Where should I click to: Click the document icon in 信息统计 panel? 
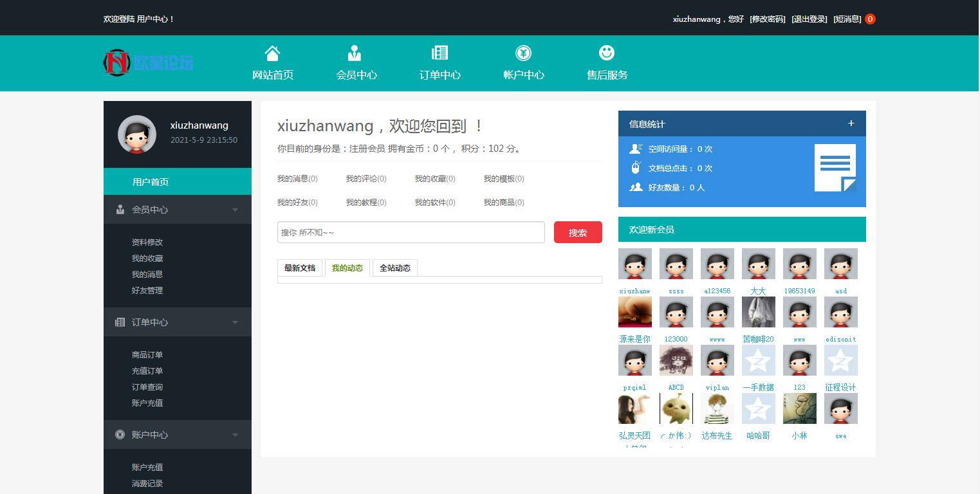tap(835, 167)
